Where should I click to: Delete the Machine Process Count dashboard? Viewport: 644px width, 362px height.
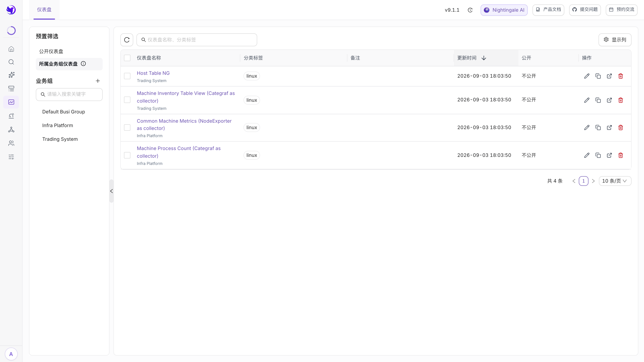point(620,155)
